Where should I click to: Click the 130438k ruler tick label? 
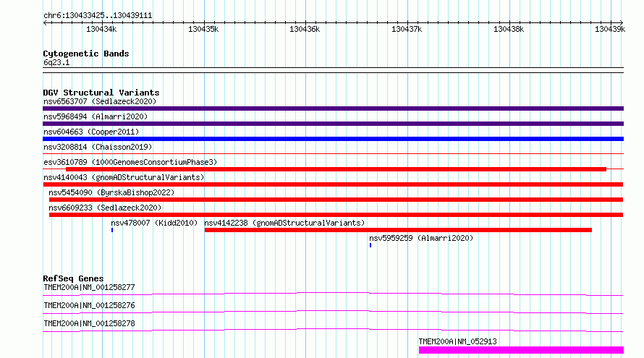click(x=509, y=29)
